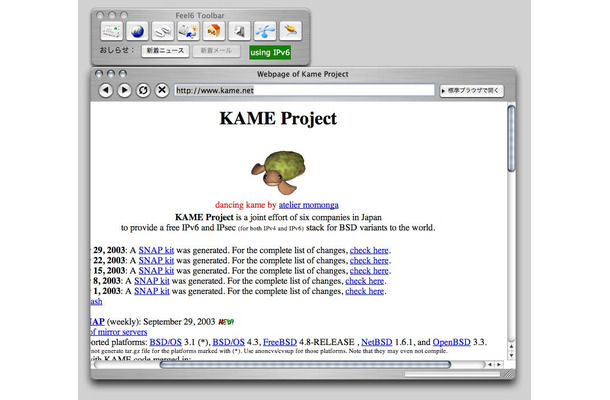Open SNAP kit link in the 1, 2003 row
Screen dimensions: 610x400
click(x=152, y=291)
